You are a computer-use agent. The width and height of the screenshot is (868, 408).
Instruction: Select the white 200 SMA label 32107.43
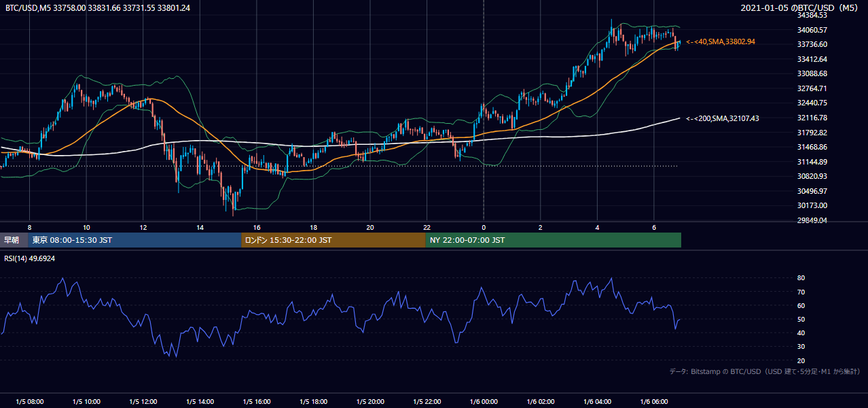click(723, 118)
